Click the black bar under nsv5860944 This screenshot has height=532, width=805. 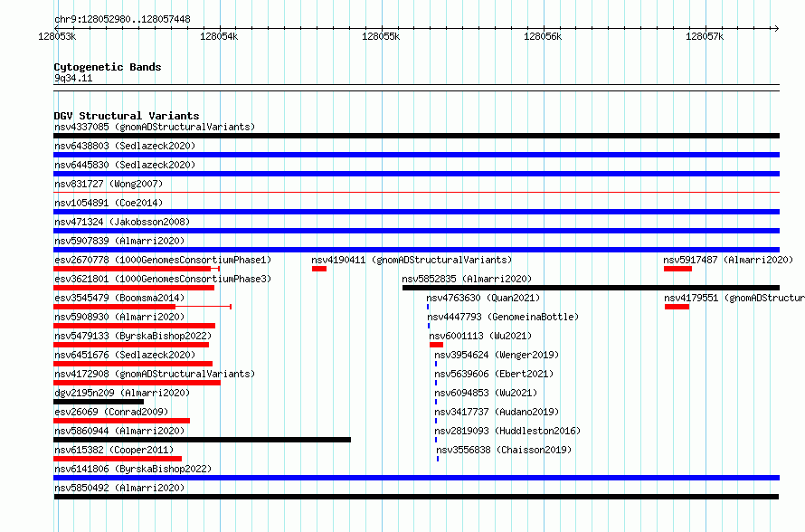coord(203,440)
